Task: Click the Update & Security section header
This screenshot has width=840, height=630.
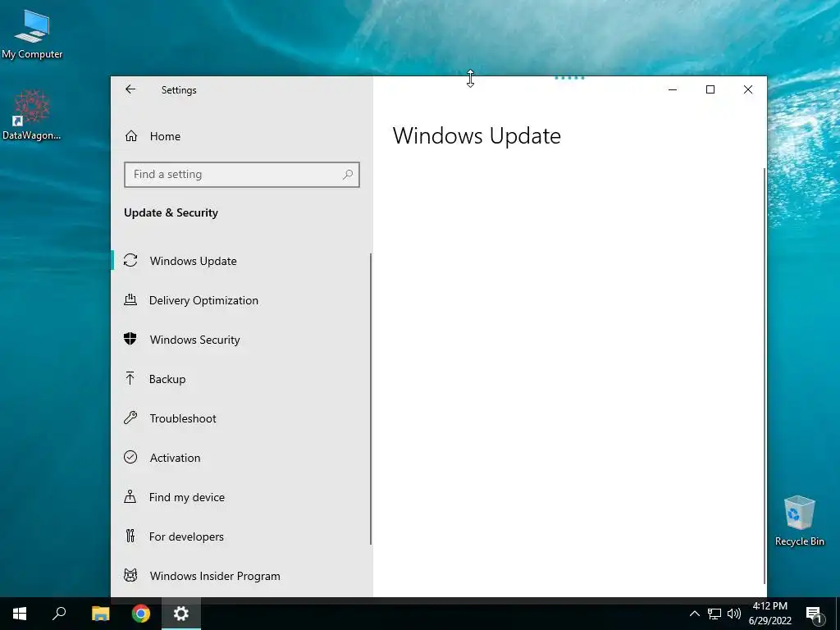Action: 171,212
